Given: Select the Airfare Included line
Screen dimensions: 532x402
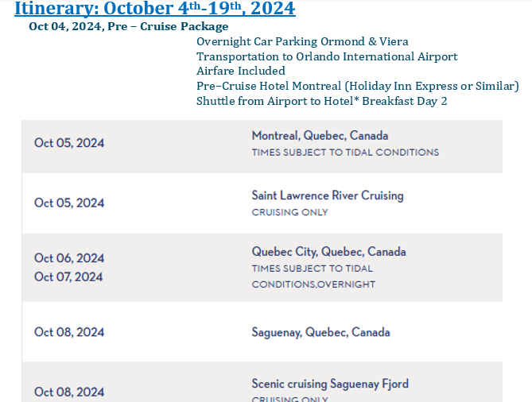Looking at the screenshot, I should tap(240, 71).
